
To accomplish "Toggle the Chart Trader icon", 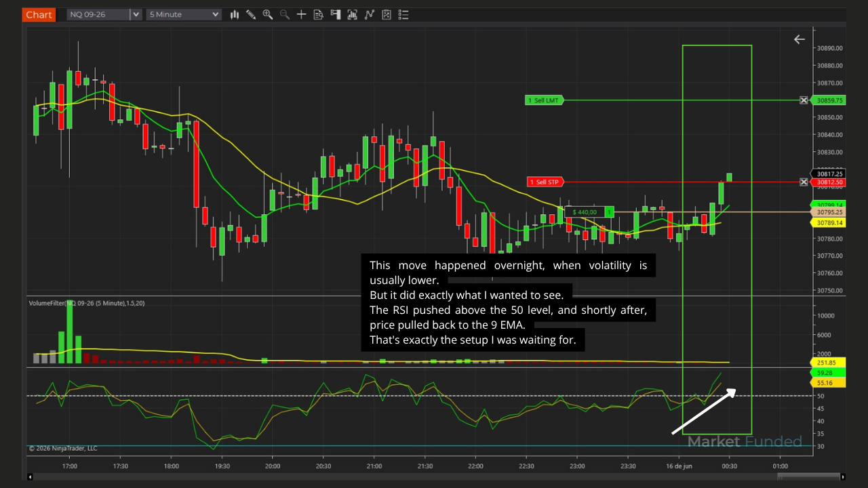I will (335, 14).
